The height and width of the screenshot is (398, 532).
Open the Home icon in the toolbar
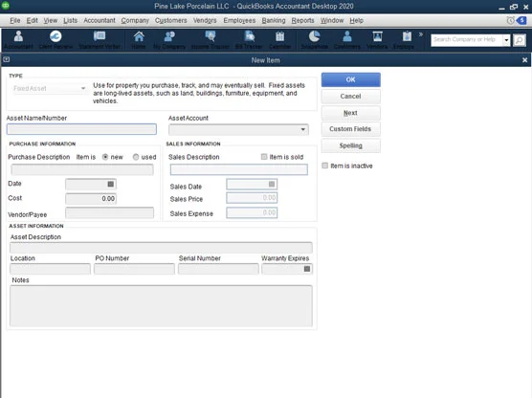point(139,39)
